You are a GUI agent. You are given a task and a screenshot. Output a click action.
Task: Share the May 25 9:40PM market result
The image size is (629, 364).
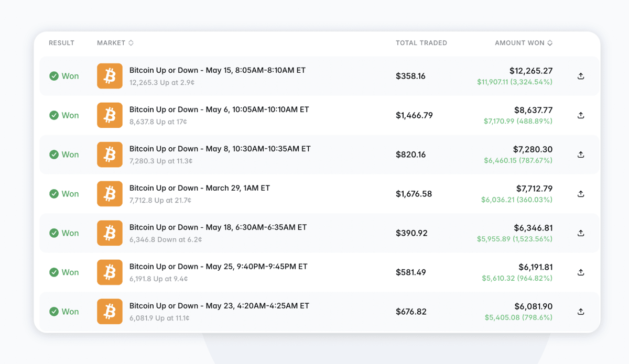tap(581, 272)
